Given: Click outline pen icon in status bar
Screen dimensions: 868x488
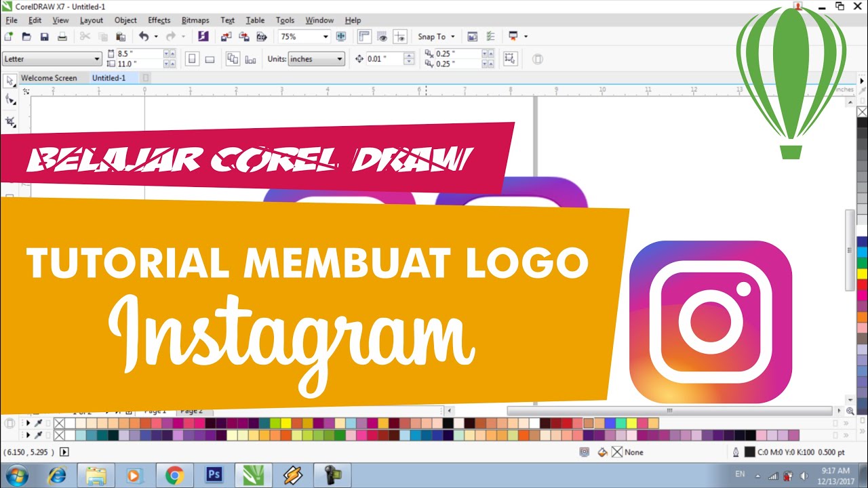Looking at the screenshot, I should tap(736, 452).
